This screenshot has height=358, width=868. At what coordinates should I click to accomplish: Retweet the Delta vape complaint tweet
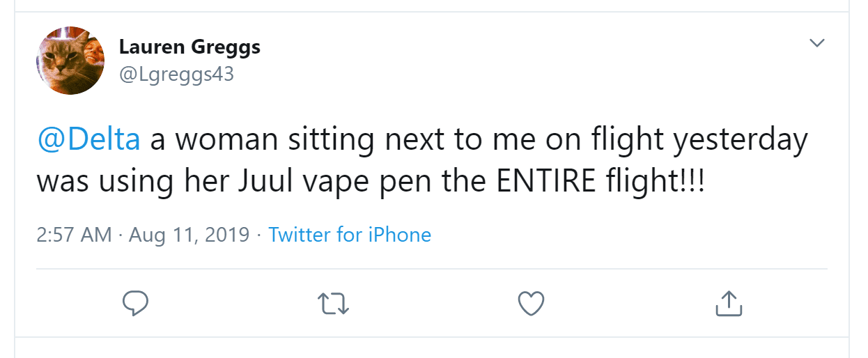pos(333,304)
